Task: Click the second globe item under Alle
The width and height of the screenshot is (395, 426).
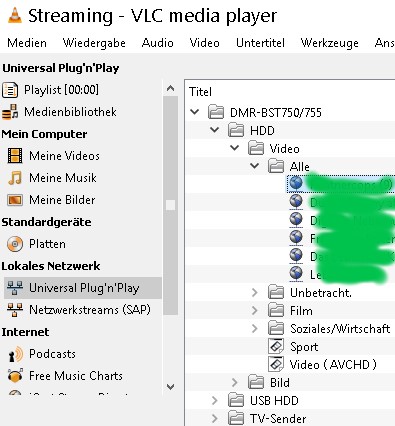Action: click(x=296, y=201)
